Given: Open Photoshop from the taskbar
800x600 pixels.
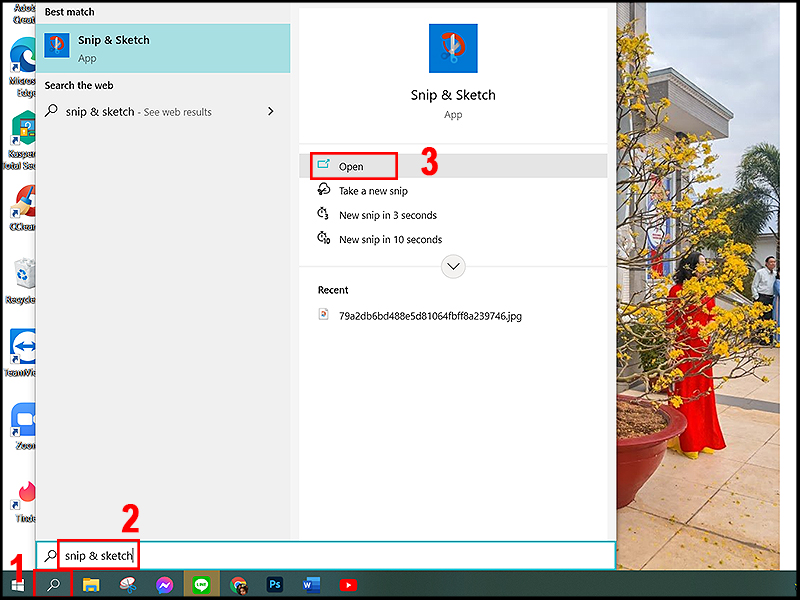Looking at the screenshot, I should coord(275,584).
